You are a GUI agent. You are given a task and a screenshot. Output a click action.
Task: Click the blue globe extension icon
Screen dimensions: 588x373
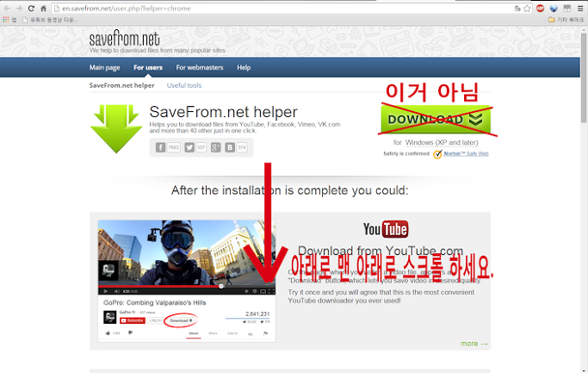[x=554, y=9]
